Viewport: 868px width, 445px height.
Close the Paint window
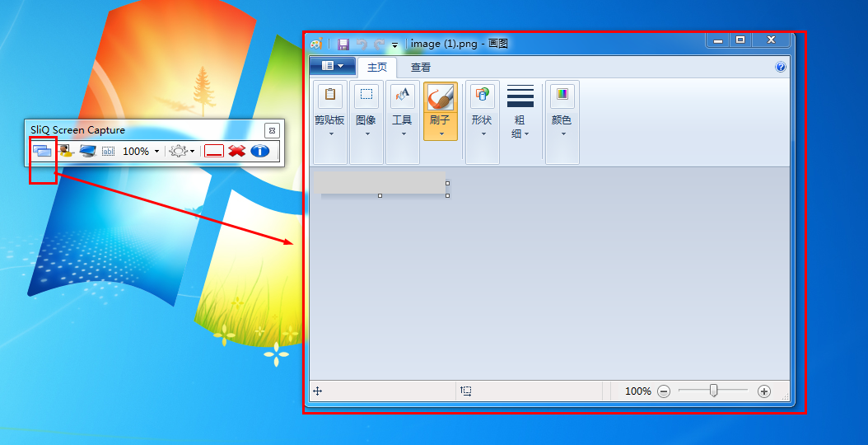(x=771, y=40)
